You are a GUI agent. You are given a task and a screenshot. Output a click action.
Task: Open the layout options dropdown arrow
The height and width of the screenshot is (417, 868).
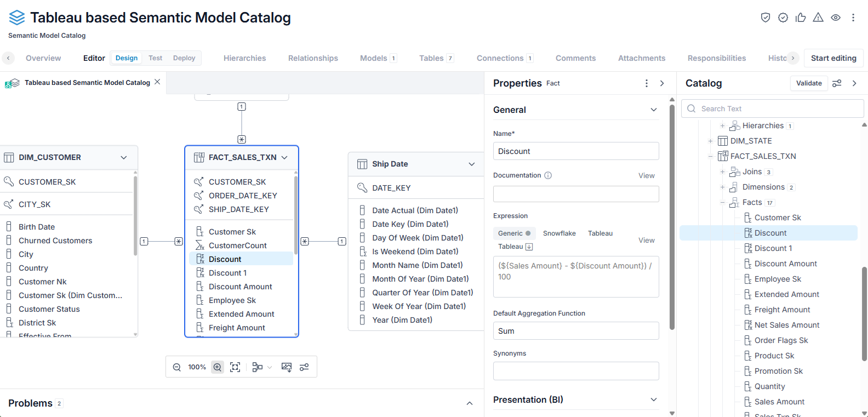tap(270, 367)
